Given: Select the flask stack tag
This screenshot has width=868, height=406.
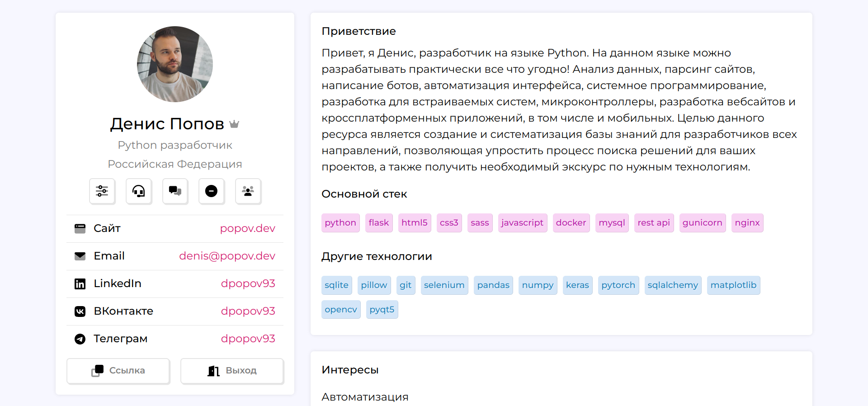Looking at the screenshot, I should [x=379, y=223].
